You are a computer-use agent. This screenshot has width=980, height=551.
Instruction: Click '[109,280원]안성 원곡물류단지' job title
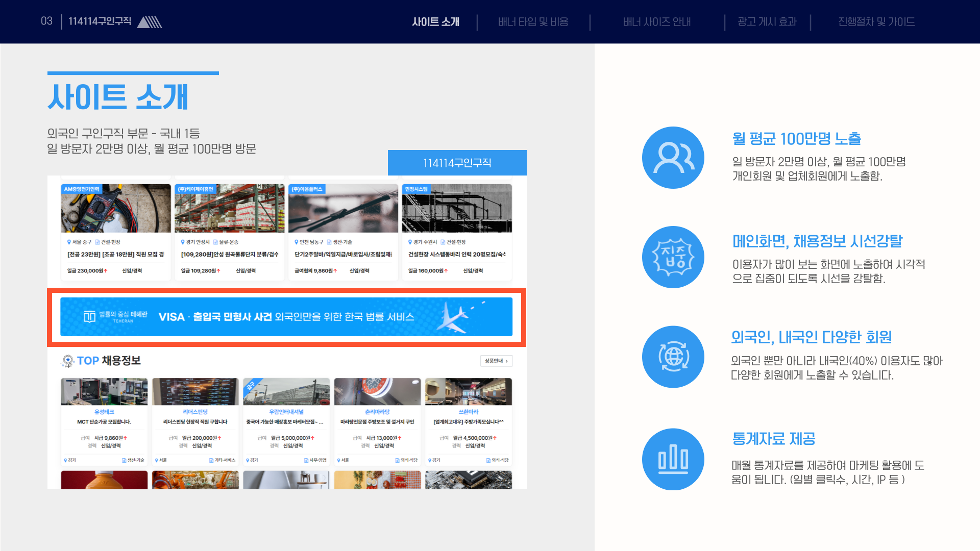230,254
